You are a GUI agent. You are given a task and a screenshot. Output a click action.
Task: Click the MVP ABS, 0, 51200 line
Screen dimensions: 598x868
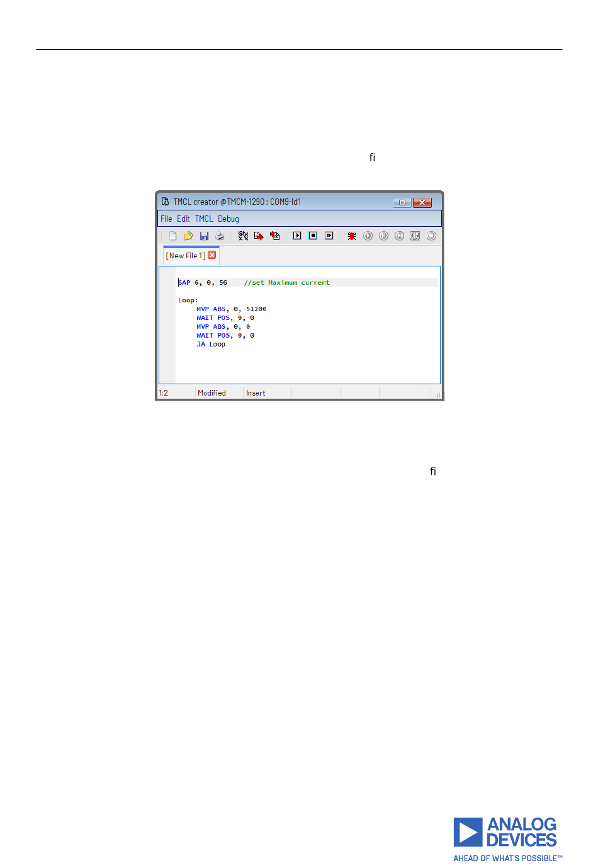[x=231, y=309]
